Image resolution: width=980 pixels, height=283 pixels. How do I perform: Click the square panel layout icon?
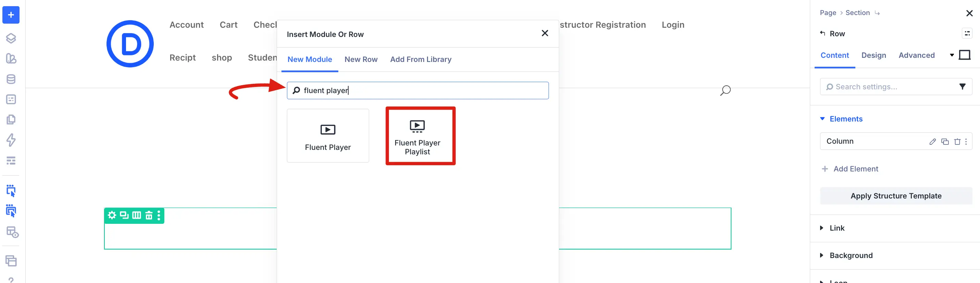pyautogui.click(x=964, y=55)
